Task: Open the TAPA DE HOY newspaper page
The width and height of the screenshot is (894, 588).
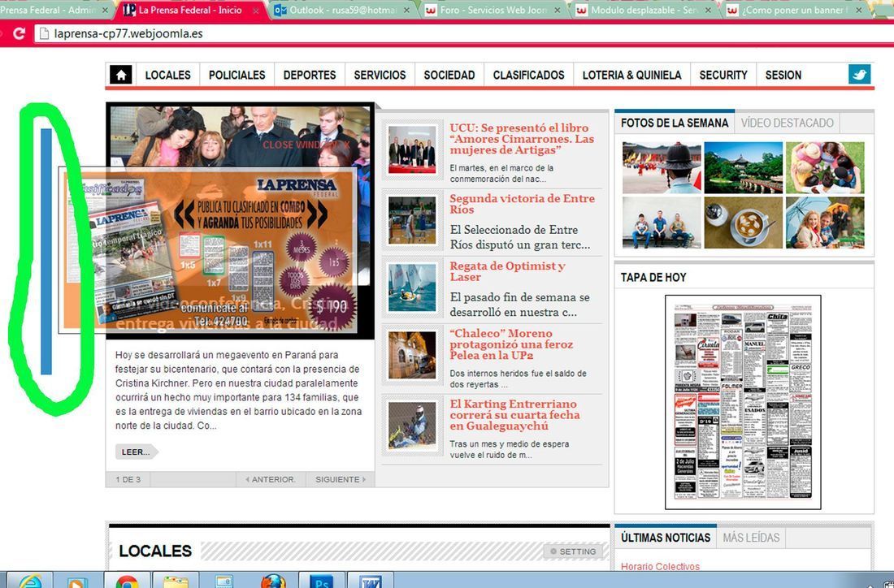Action: point(743,402)
